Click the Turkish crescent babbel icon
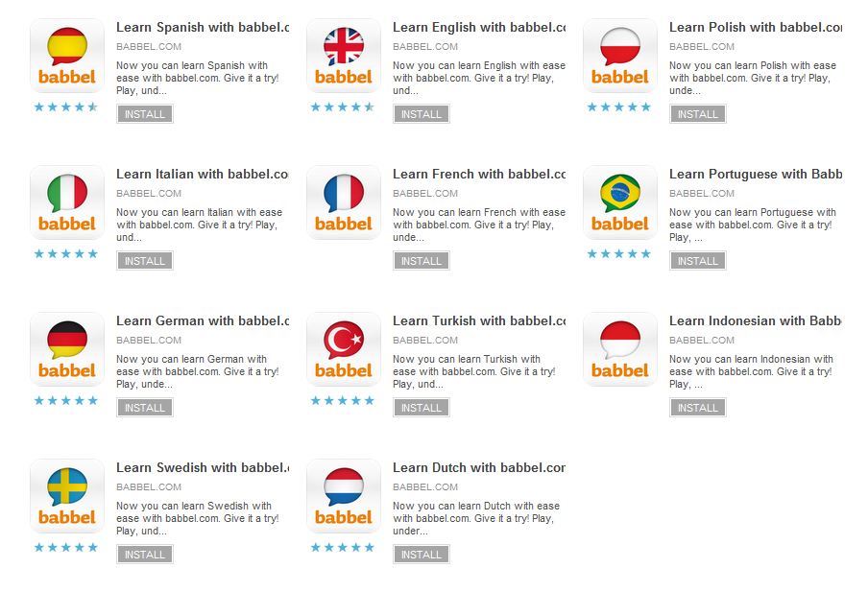 (343, 349)
